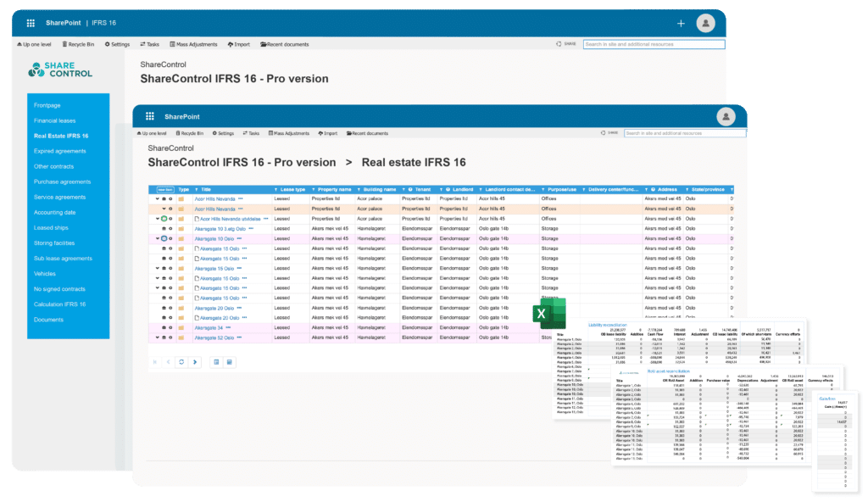Viewport: 868px width, 502px height.
Task: Open Documents in sidebar
Action: coord(48,320)
